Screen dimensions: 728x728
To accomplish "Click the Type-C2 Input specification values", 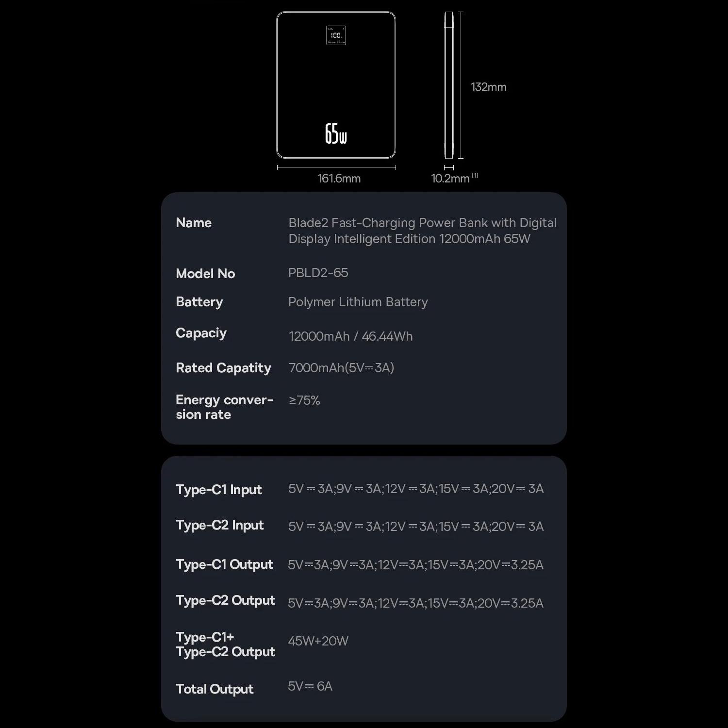I will point(415,527).
